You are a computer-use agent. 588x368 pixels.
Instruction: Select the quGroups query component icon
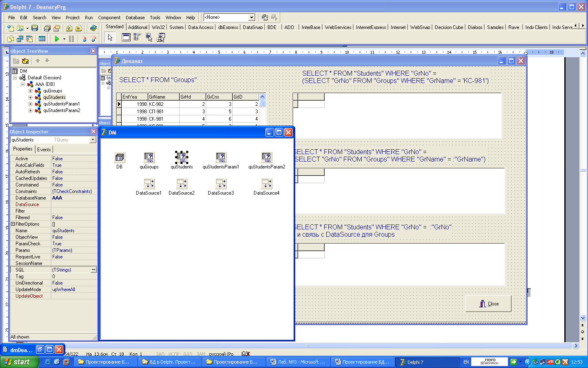tap(149, 157)
